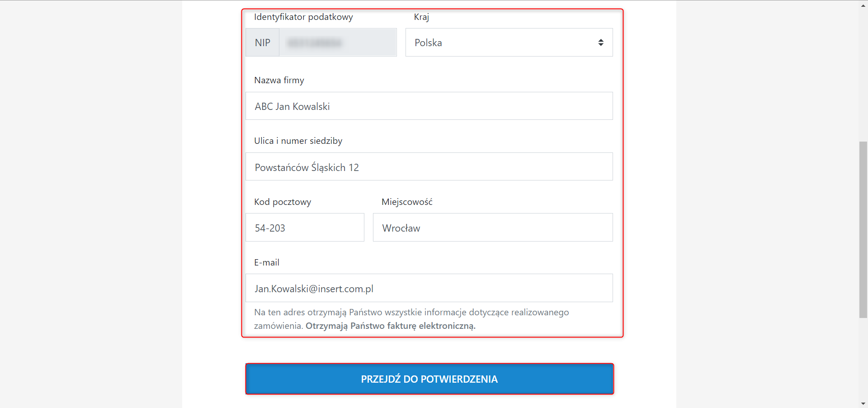Viewport: 868px width, 408px height.
Task: Click the street address field with Powstańców Śląskich
Action: tap(429, 167)
